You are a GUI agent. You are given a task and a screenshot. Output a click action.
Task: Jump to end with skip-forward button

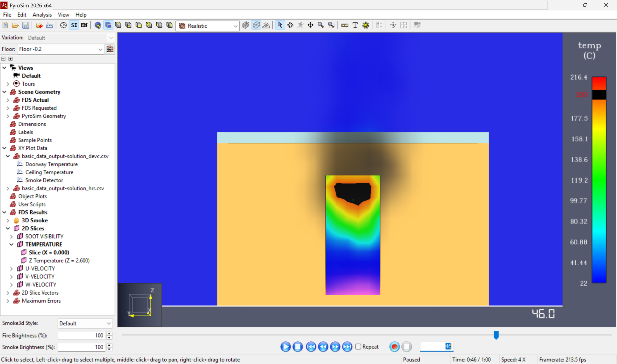coord(347,347)
